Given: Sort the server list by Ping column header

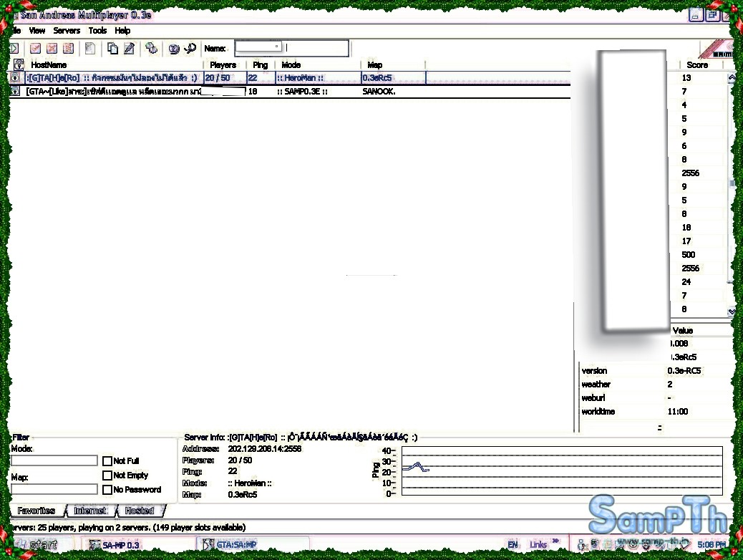Looking at the screenshot, I should tap(260, 64).
